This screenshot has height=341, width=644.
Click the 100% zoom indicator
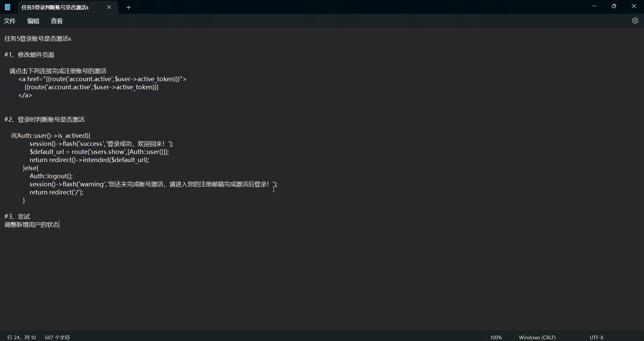pyautogui.click(x=496, y=337)
